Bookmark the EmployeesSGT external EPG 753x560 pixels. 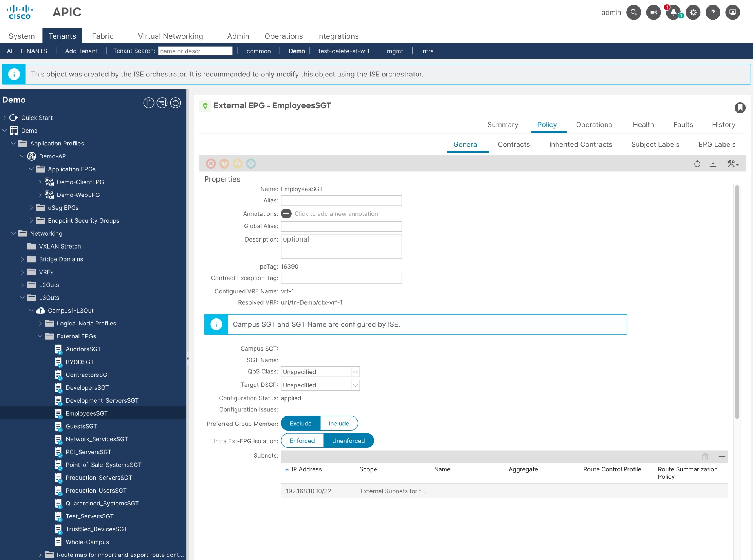[740, 107]
